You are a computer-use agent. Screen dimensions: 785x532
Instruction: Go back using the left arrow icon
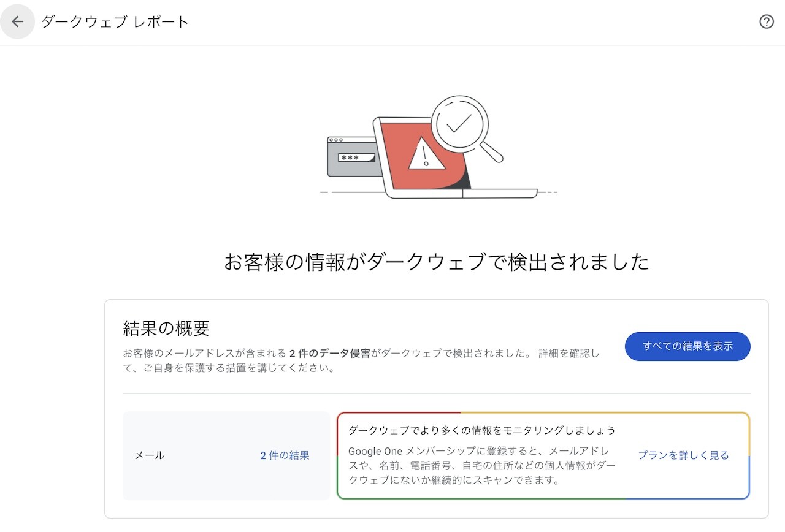[x=17, y=22]
